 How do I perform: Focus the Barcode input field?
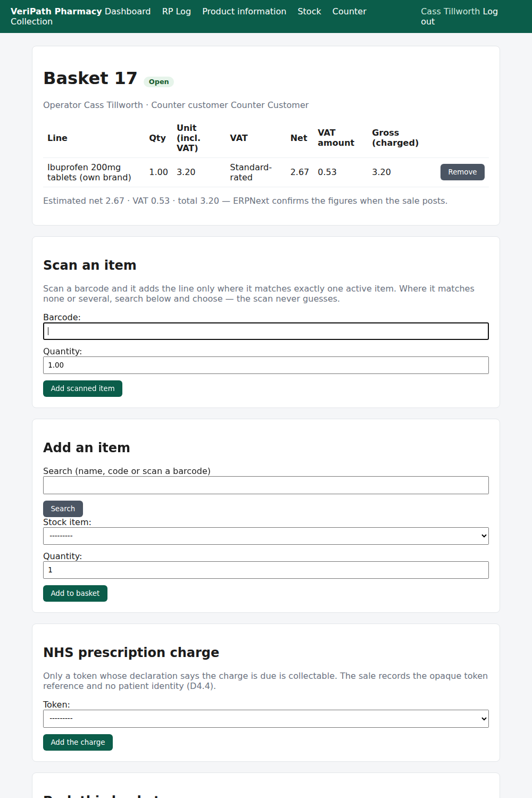click(266, 331)
